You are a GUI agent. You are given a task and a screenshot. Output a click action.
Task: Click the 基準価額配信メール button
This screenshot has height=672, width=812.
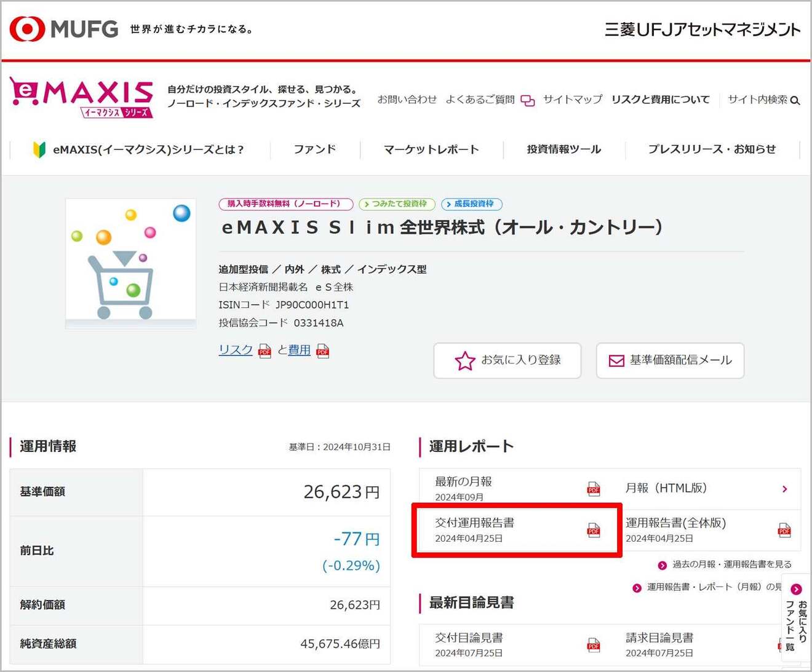tap(670, 360)
